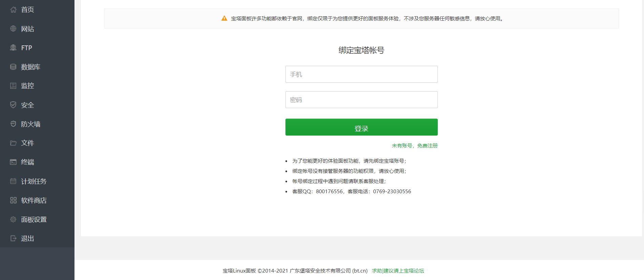Select the database icon beside 数据库

click(13, 67)
